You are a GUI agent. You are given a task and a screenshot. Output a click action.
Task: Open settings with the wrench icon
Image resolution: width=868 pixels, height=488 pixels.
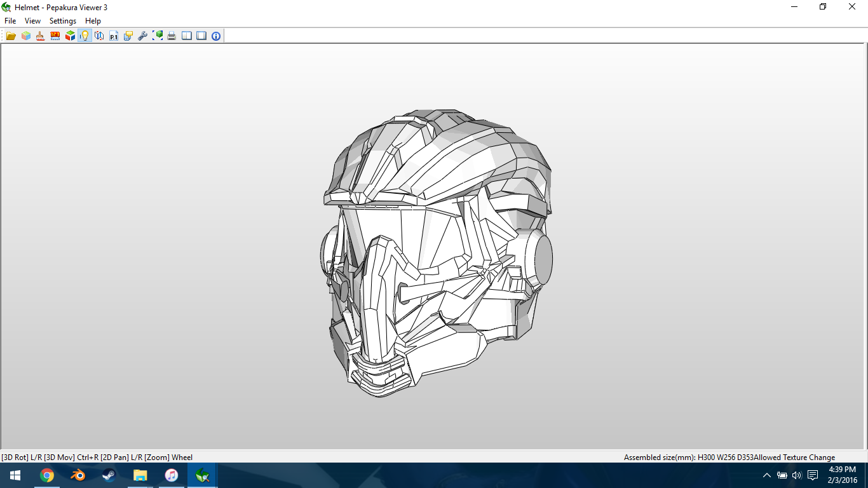click(143, 36)
